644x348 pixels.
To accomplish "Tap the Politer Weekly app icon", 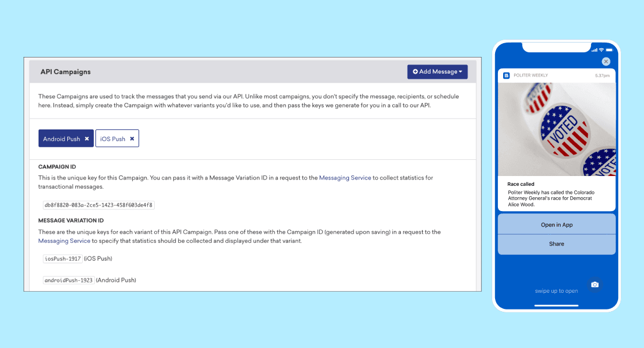I will [507, 75].
